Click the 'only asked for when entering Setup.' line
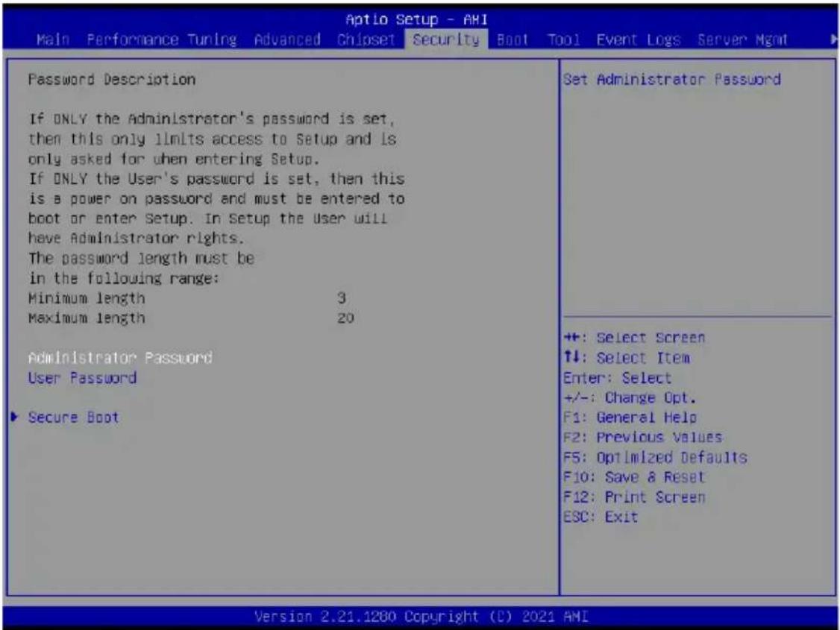Image resolution: width=840 pixels, height=630 pixels. 174,159
